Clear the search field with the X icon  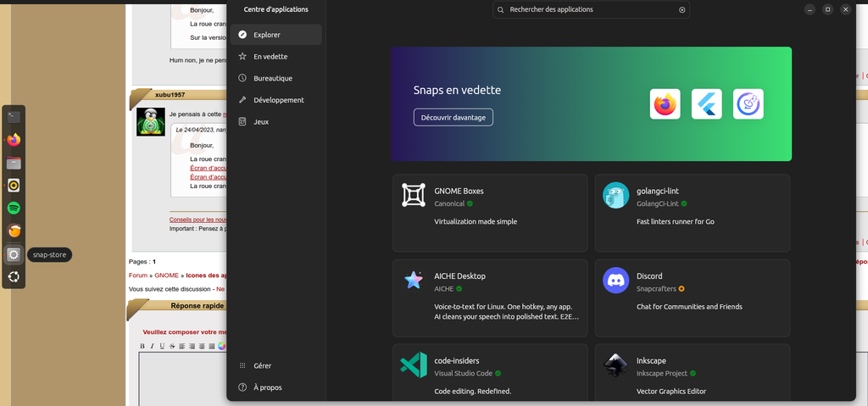tap(682, 9)
